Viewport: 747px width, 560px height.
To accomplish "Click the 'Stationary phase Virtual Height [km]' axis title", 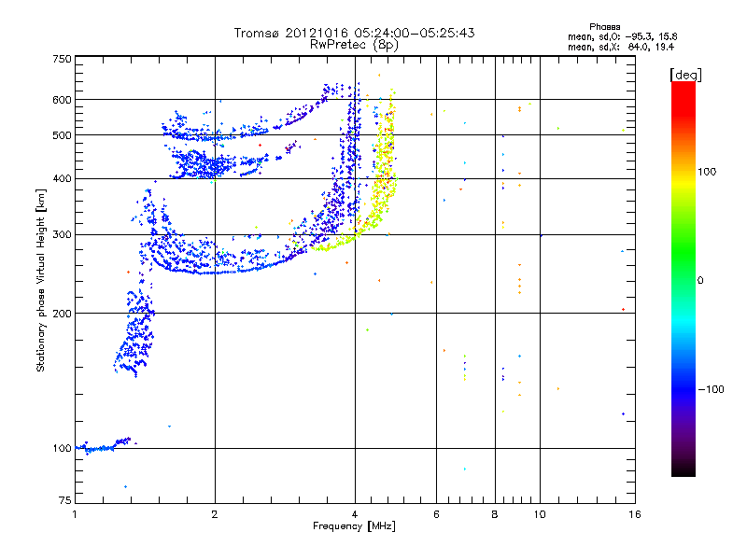I will [41, 281].
